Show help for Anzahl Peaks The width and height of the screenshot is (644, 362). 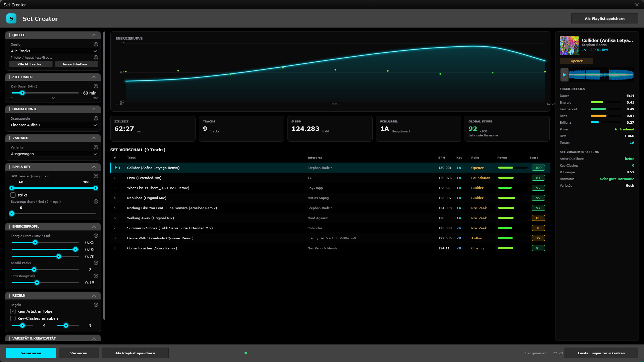[96, 263]
